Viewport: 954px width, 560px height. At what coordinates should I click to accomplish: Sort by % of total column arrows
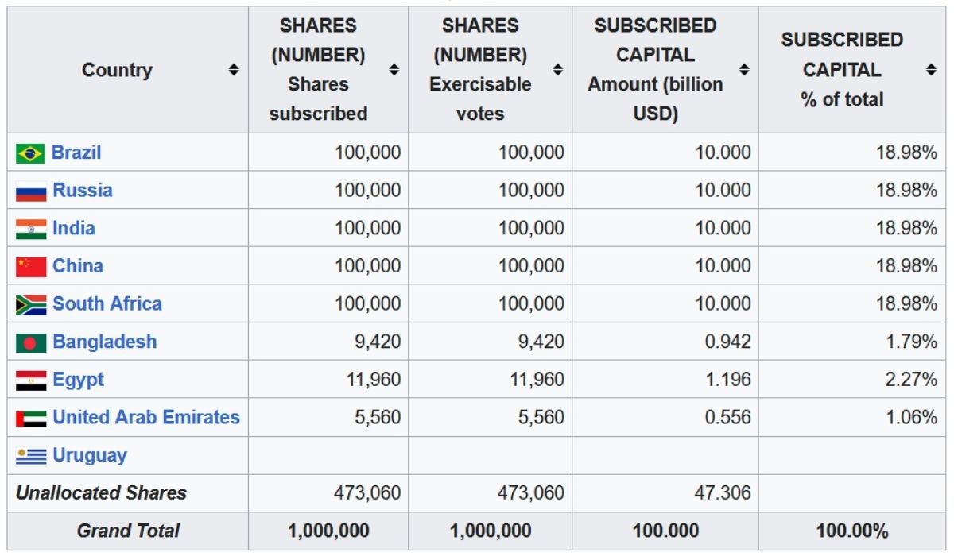point(931,70)
